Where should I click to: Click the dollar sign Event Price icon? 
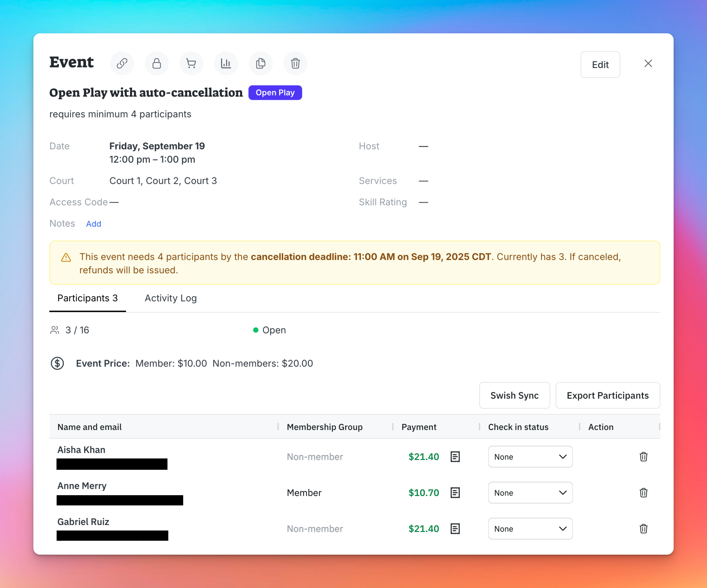[57, 363]
